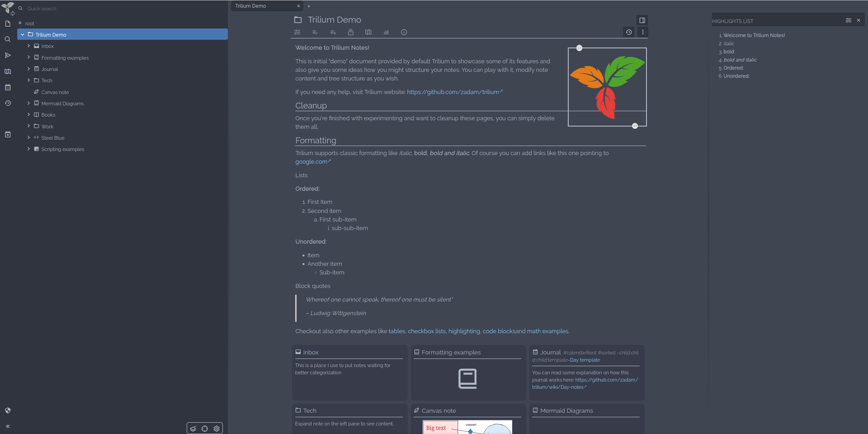This screenshot has height=434, width=868.
Task: Toggle the split pane button beside title
Action: (x=642, y=20)
